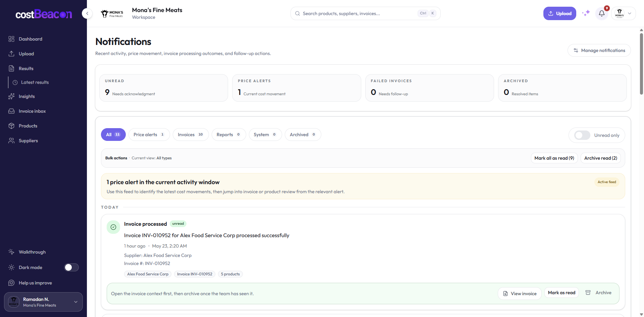Image resolution: width=644 pixels, height=317 pixels.
Task: Click the 5 products tag
Action: click(230, 274)
